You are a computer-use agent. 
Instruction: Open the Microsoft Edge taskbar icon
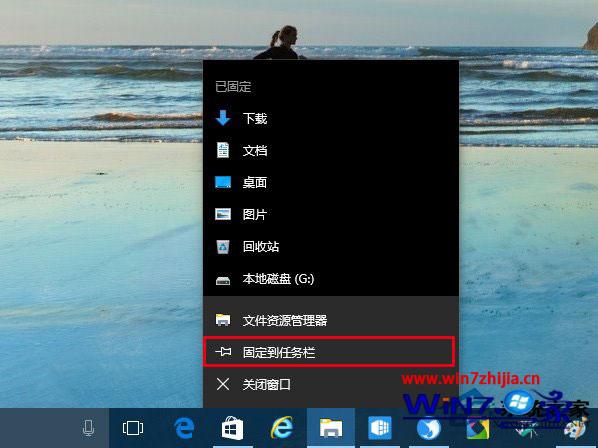(184, 428)
